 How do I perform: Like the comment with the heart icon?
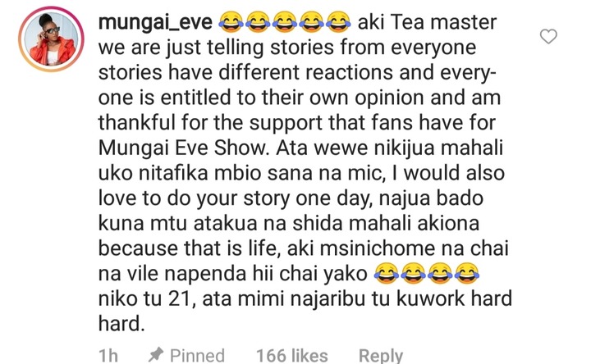548,37
